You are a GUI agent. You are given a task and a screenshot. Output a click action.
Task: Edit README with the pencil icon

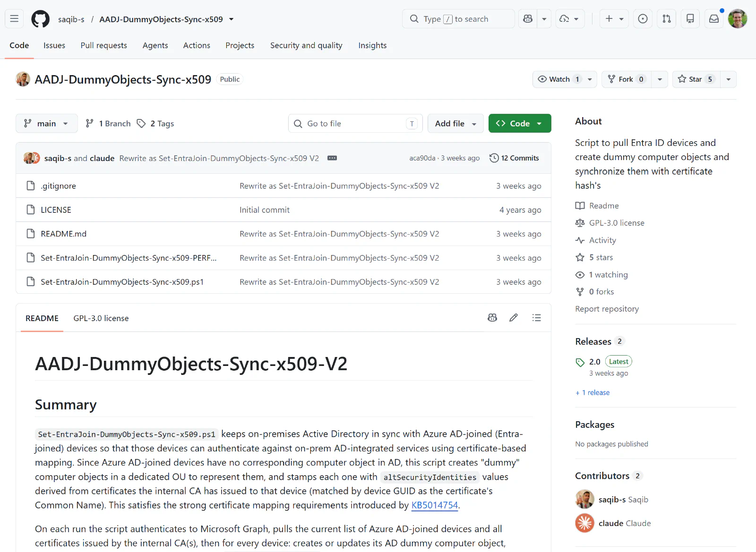[x=514, y=318]
